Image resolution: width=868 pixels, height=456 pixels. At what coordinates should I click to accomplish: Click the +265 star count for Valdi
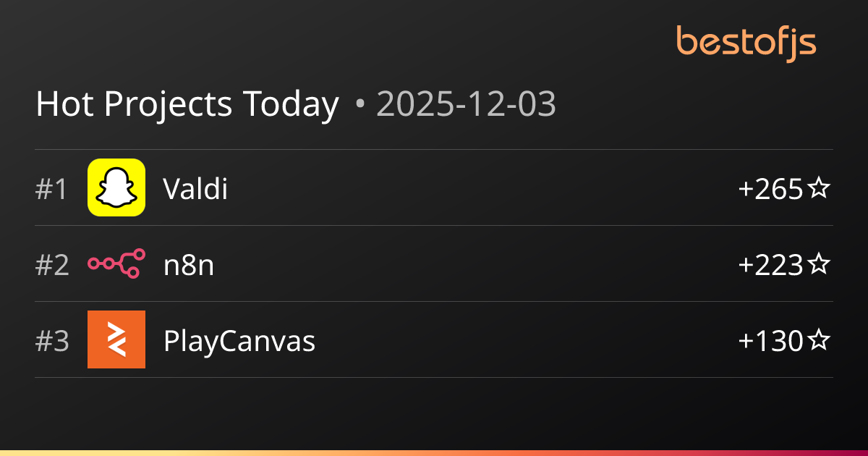tap(771, 190)
